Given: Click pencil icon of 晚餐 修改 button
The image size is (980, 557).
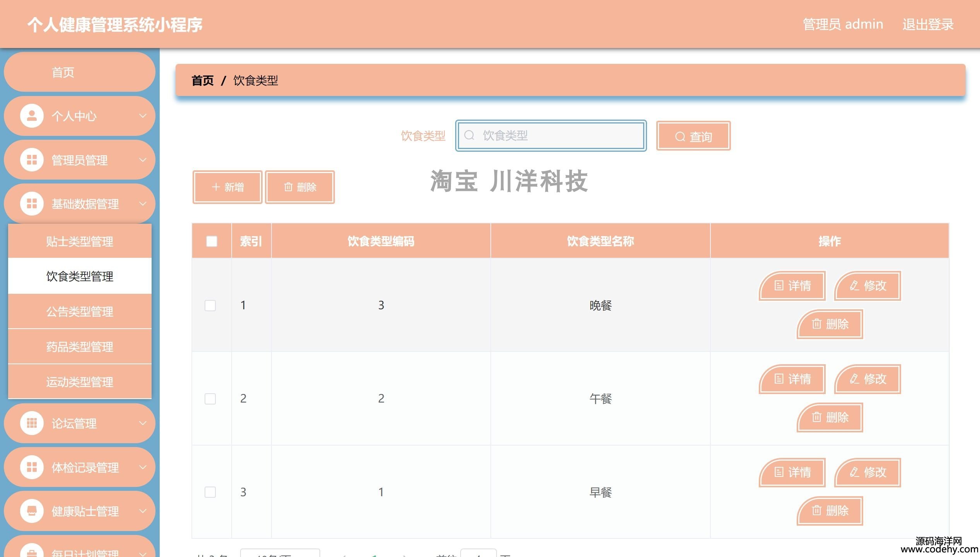Looking at the screenshot, I should 855,286.
